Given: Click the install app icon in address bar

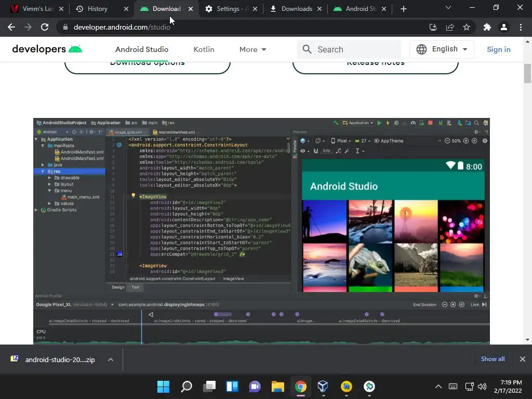Looking at the screenshot, I should coord(433,27).
